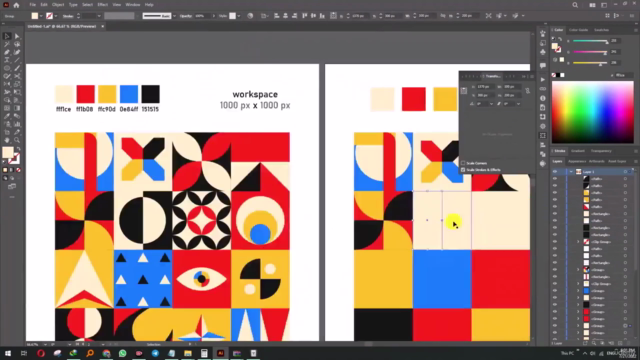Switch to the Appearance tab
This screenshot has width=640, height=360.
pyautogui.click(x=577, y=162)
